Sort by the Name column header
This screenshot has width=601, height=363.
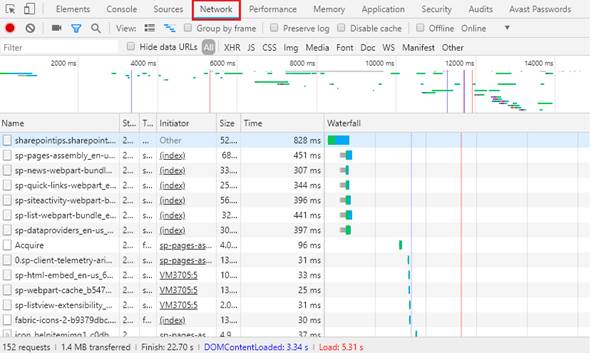[59, 123]
